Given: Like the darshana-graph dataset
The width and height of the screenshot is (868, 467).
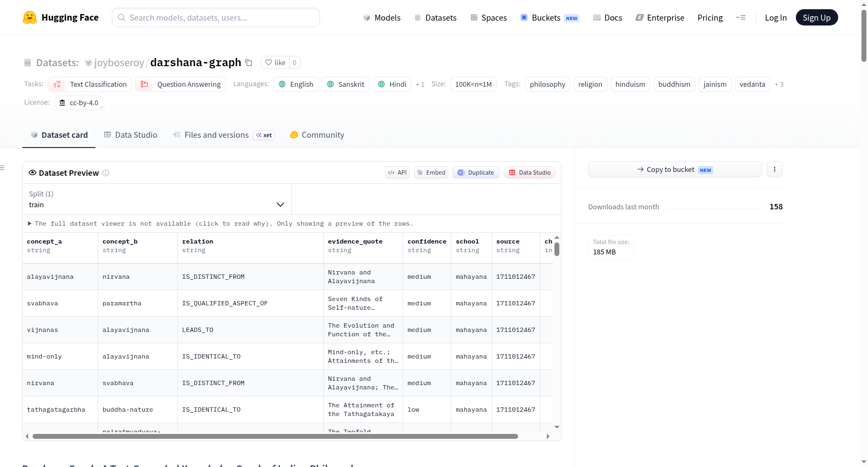Looking at the screenshot, I should [275, 62].
